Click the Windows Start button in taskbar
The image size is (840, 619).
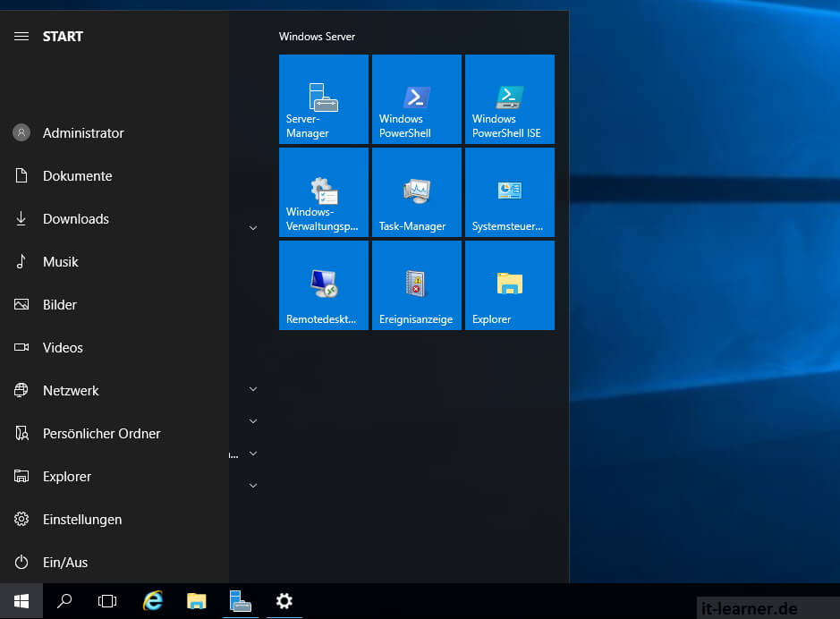tap(21, 601)
